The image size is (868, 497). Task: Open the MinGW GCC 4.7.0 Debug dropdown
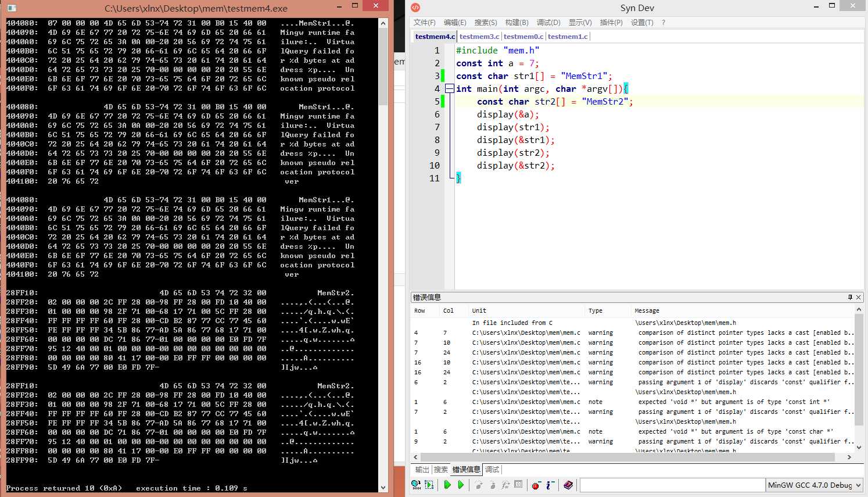click(815, 485)
